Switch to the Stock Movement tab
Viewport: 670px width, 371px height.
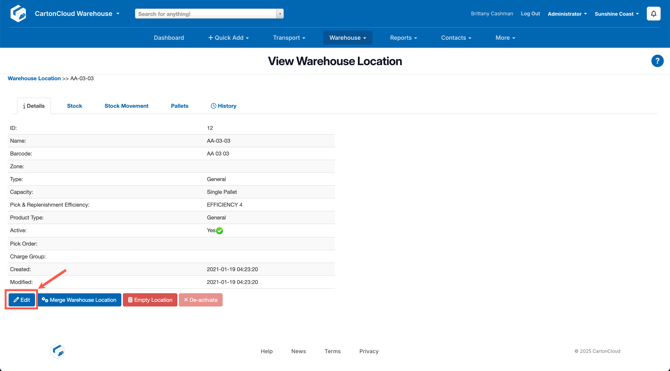point(126,106)
